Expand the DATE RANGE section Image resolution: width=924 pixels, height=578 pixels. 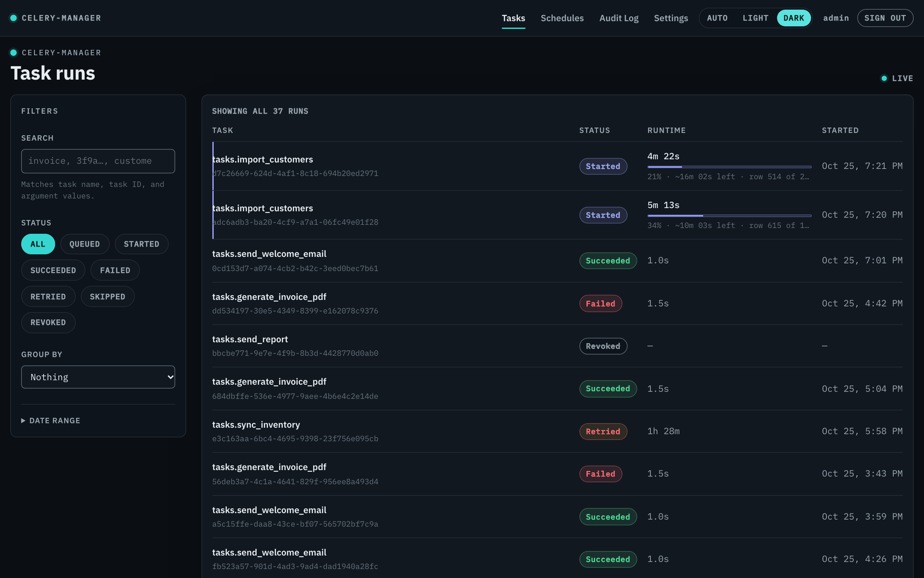[x=51, y=421]
